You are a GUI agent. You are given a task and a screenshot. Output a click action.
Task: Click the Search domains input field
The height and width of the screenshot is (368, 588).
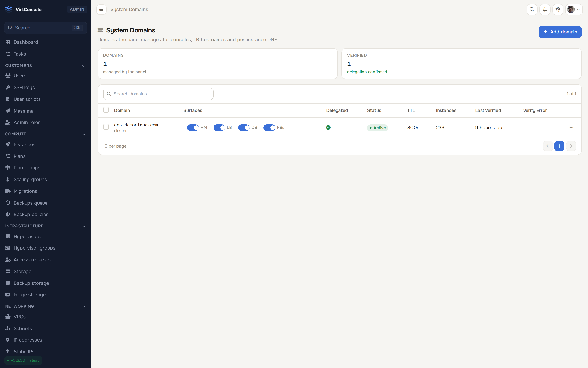coord(158,94)
